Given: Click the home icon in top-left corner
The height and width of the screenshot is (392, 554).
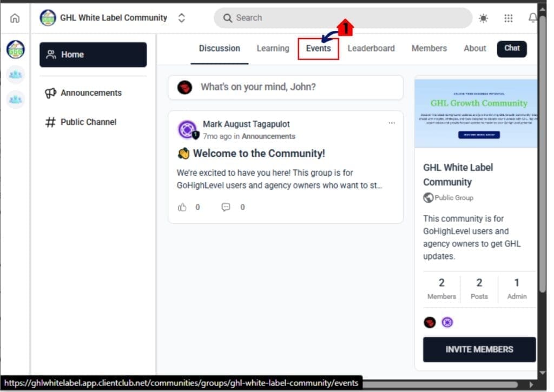Looking at the screenshot, I should pos(15,18).
